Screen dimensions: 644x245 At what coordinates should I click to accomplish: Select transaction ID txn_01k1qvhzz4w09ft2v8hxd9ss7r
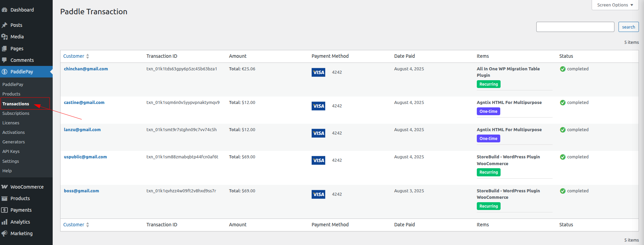[181, 191]
